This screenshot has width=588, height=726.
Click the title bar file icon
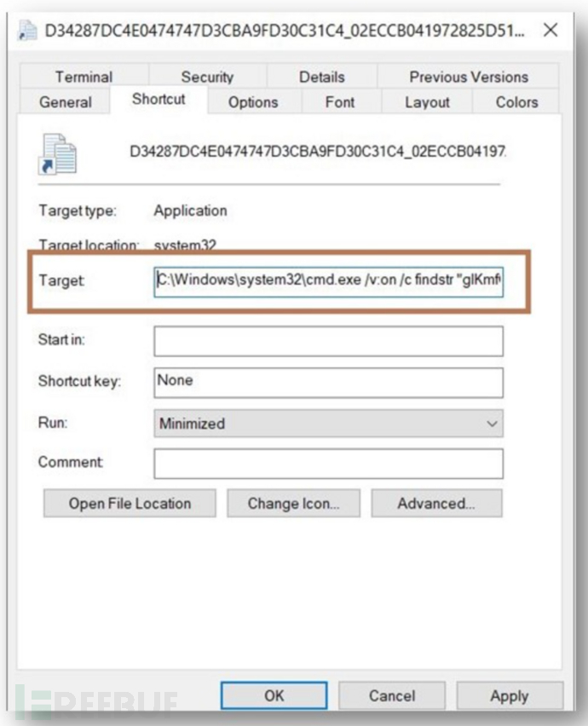(27, 31)
